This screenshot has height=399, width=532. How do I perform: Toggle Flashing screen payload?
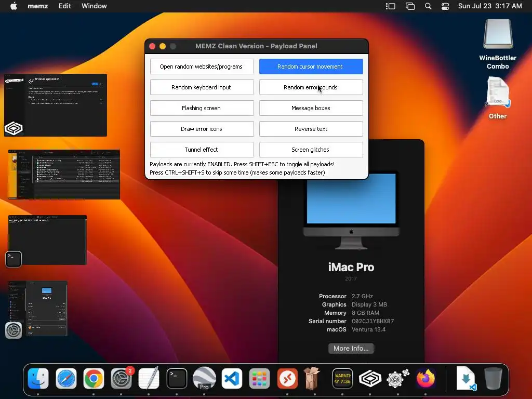coord(202,108)
